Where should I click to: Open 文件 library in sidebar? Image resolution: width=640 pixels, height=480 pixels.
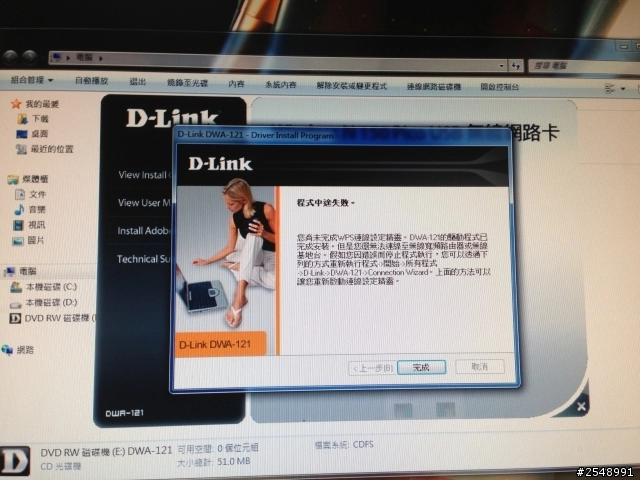(37, 194)
